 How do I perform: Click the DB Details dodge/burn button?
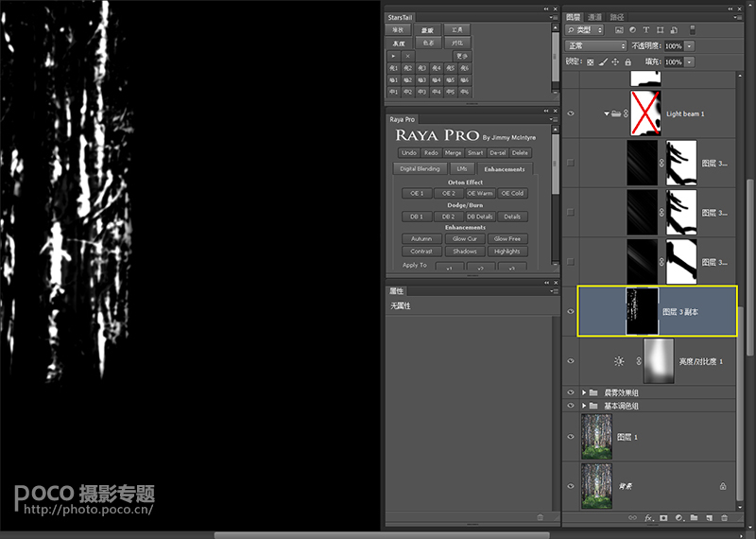pyautogui.click(x=480, y=217)
